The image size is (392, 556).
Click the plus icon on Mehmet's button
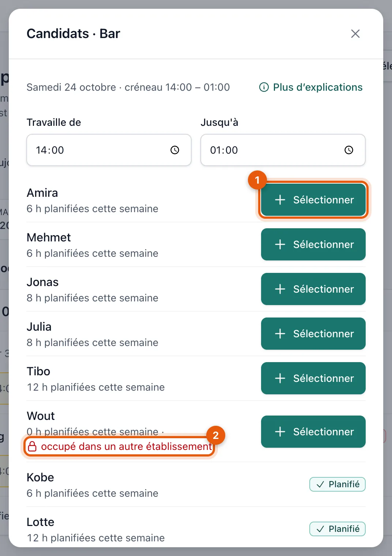click(x=280, y=244)
